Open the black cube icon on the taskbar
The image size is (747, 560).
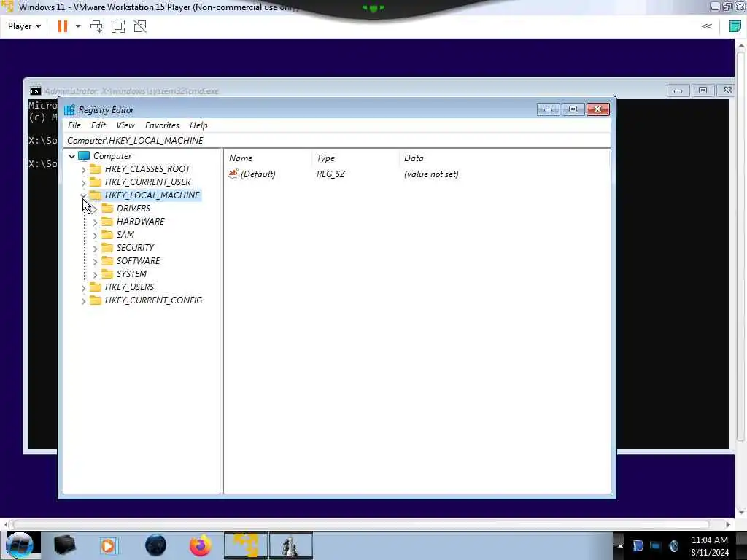click(x=64, y=545)
